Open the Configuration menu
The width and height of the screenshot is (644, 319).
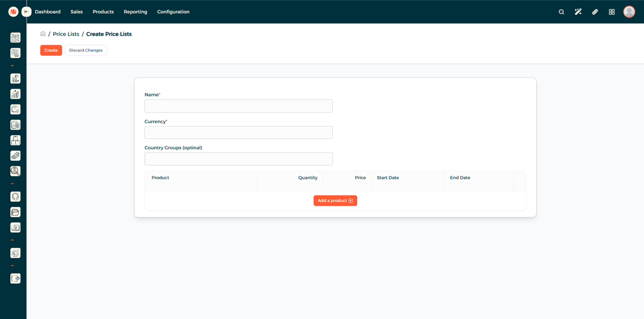coord(173,12)
